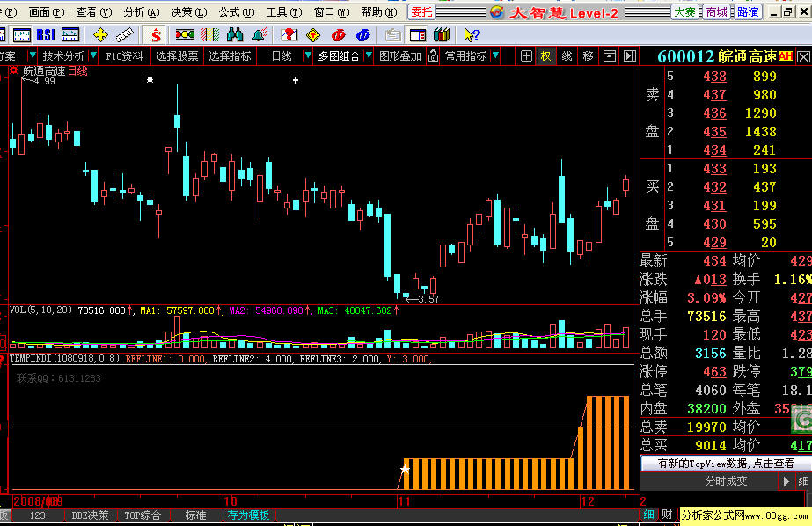Viewport: 812px width, 526px height.
Task: Switch to the 标准 bottom tab
Action: pos(195,515)
